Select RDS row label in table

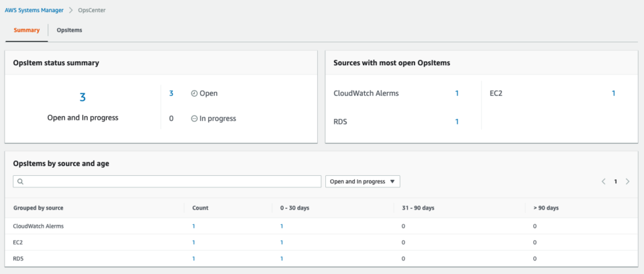[18, 259]
